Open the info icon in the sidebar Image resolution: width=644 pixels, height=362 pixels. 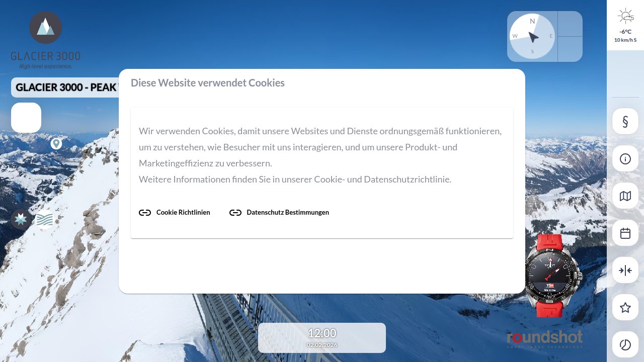pos(625,159)
